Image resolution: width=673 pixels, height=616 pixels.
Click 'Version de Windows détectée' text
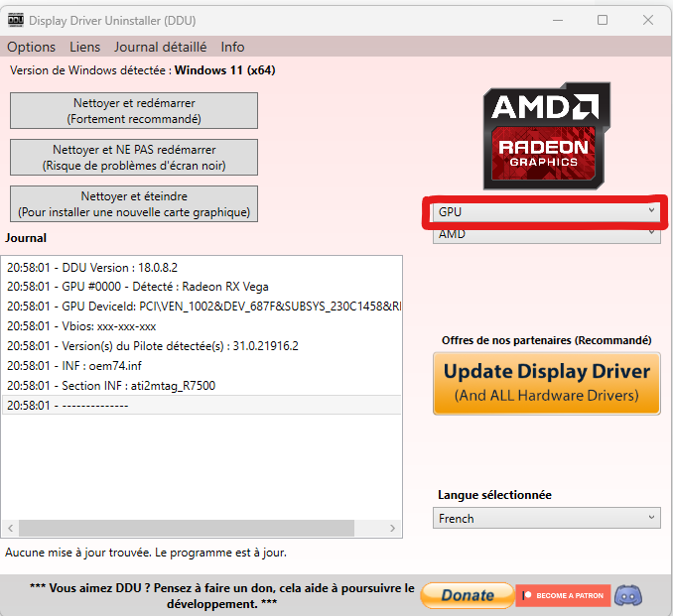point(143,70)
